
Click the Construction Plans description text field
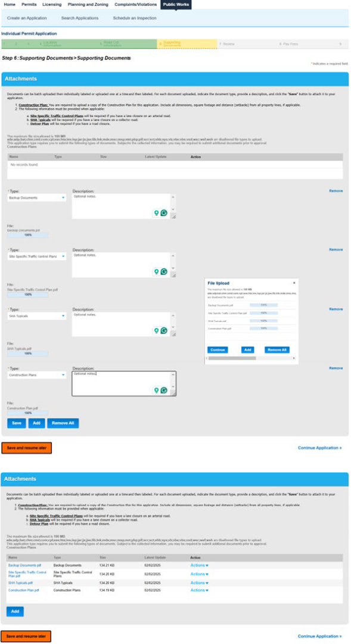tap(124, 383)
